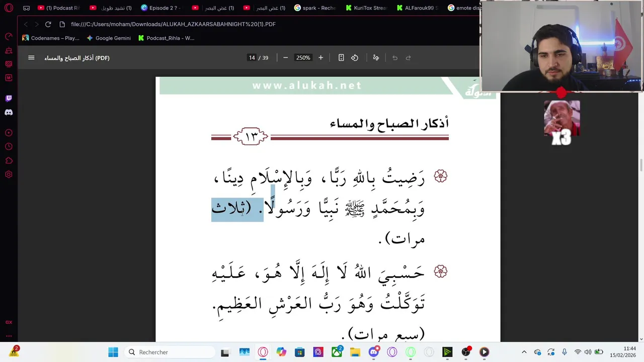
Task: Open Copilot from the taskbar
Action: [x=281, y=352]
